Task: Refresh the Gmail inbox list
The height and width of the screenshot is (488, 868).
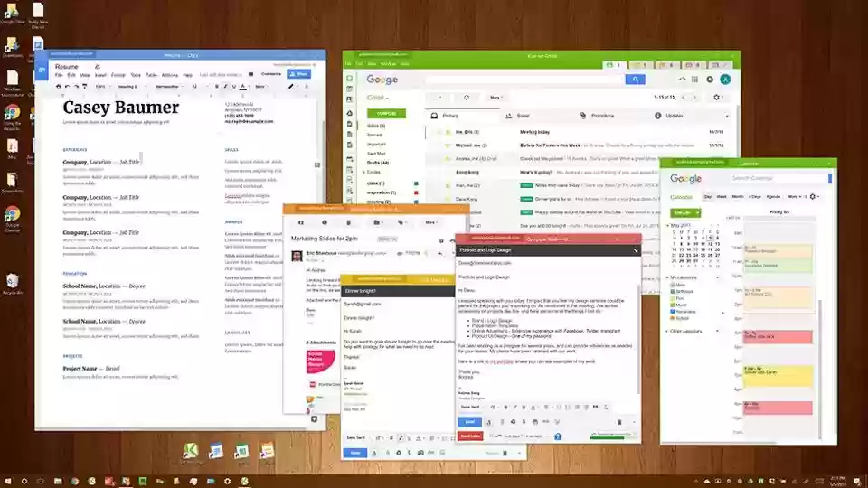Action: (467, 98)
